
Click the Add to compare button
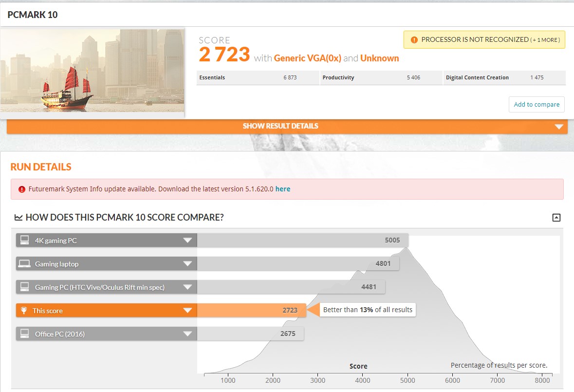[x=537, y=104]
